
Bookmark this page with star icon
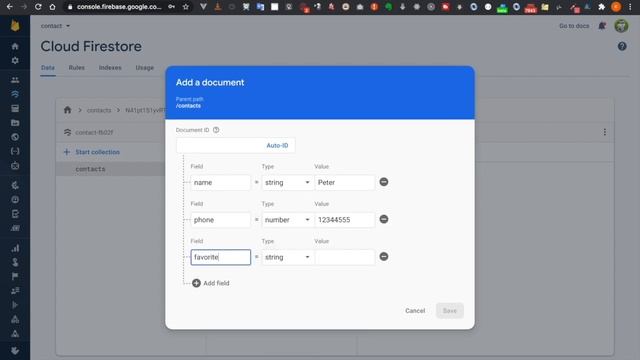pyautogui.click(x=186, y=7)
